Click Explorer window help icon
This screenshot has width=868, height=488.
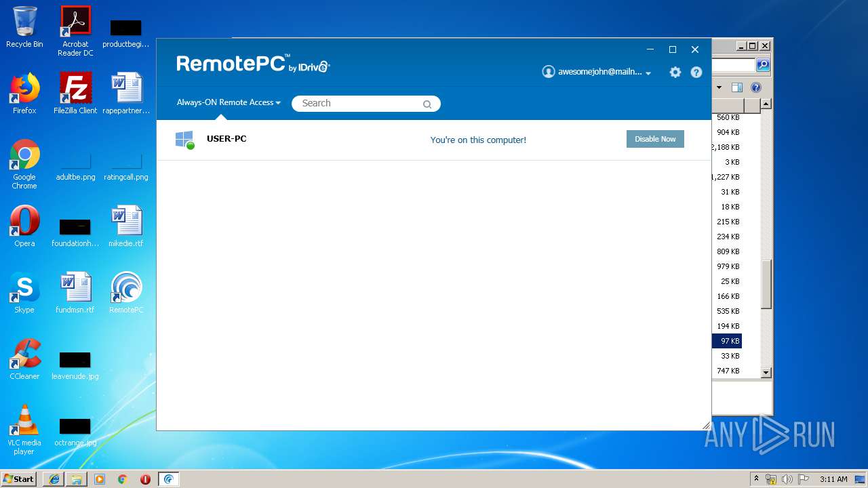coord(756,87)
